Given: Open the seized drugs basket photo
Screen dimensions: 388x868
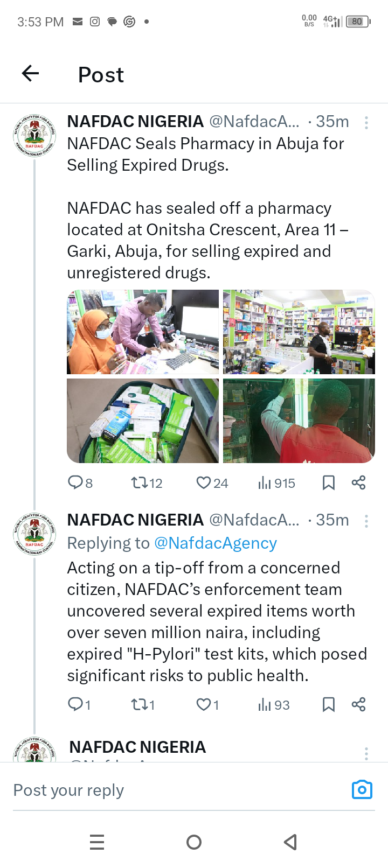Looking at the screenshot, I should click(143, 421).
